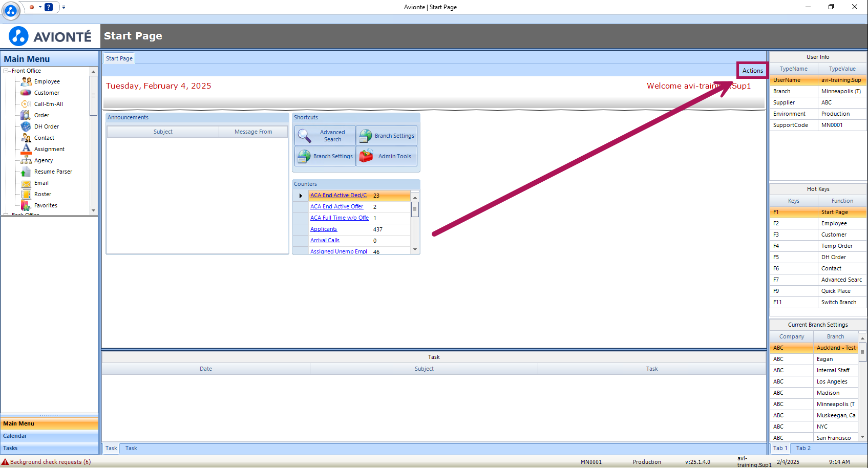868x468 pixels.
Task: Open the Applicants counter link
Action: (x=324, y=229)
